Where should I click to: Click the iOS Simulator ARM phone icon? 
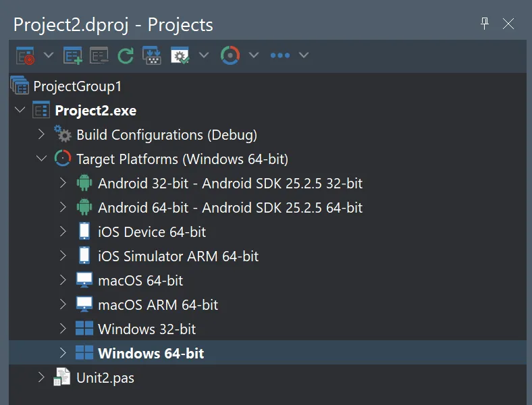(84, 255)
